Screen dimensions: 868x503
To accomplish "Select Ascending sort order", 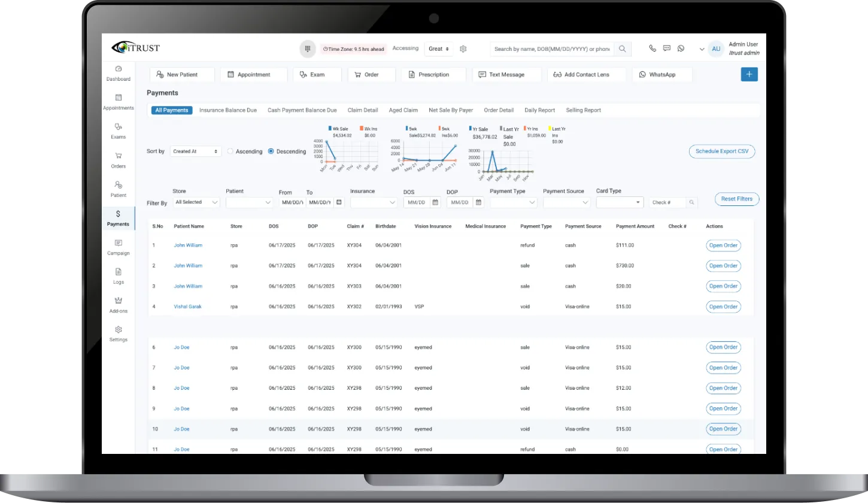I will pyautogui.click(x=230, y=151).
